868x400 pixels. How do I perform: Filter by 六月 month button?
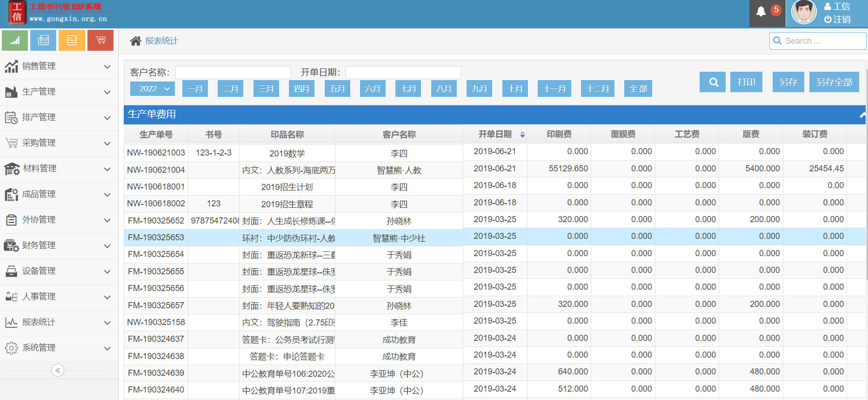pyautogui.click(x=373, y=88)
